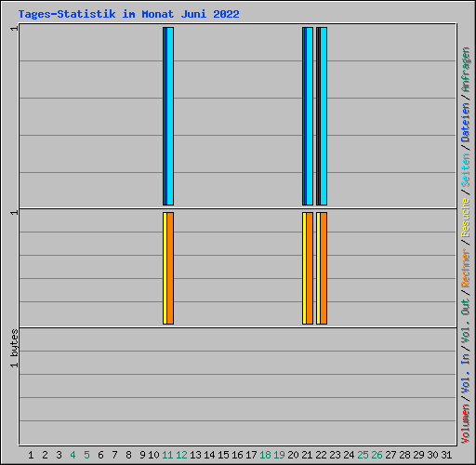Select the cyan Seiten bar for day 22

pyautogui.click(x=324, y=116)
